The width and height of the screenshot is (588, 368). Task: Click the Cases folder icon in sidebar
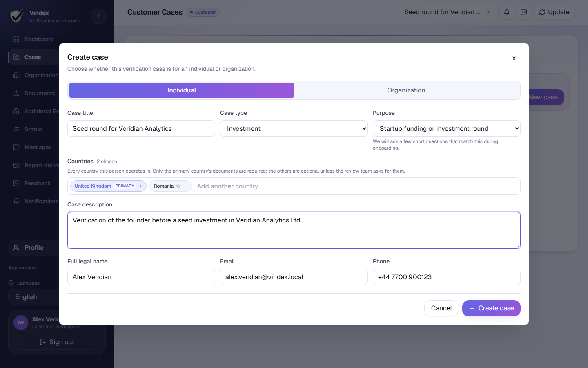point(16,57)
